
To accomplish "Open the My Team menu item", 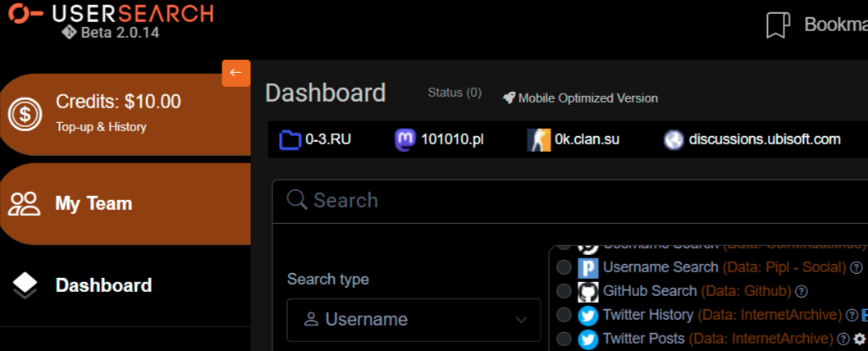I will tap(125, 203).
